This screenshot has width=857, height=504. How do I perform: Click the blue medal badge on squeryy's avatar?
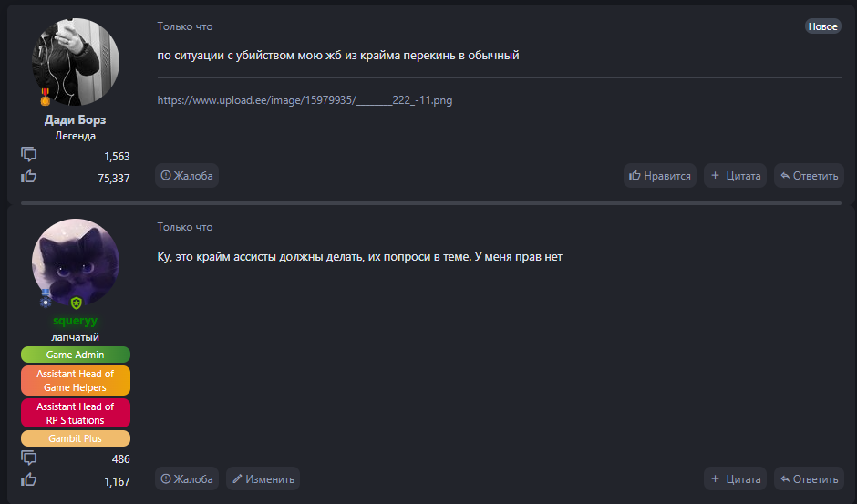point(46,298)
